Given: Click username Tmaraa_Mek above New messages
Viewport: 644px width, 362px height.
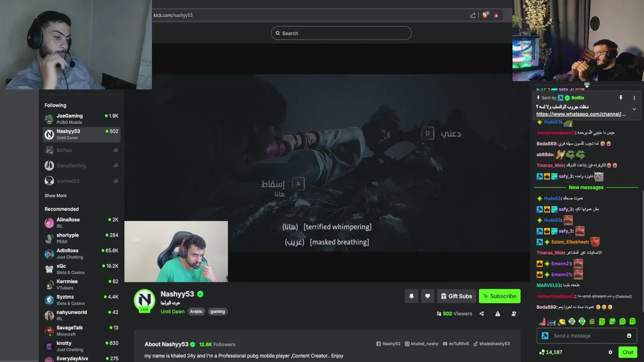Looking at the screenshot, I should (550, 165).
